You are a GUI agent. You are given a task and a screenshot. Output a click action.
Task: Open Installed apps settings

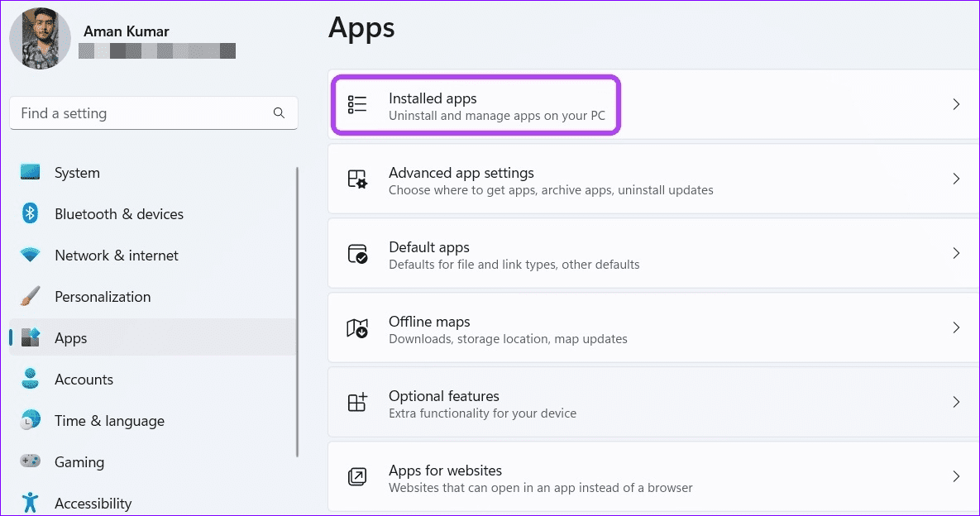[x=476, y=104]
